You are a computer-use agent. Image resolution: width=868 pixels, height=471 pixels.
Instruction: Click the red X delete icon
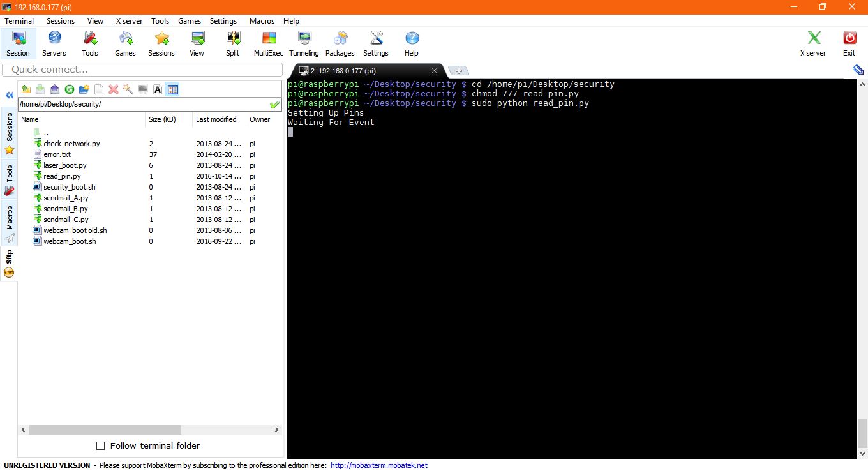coord(114,89)
